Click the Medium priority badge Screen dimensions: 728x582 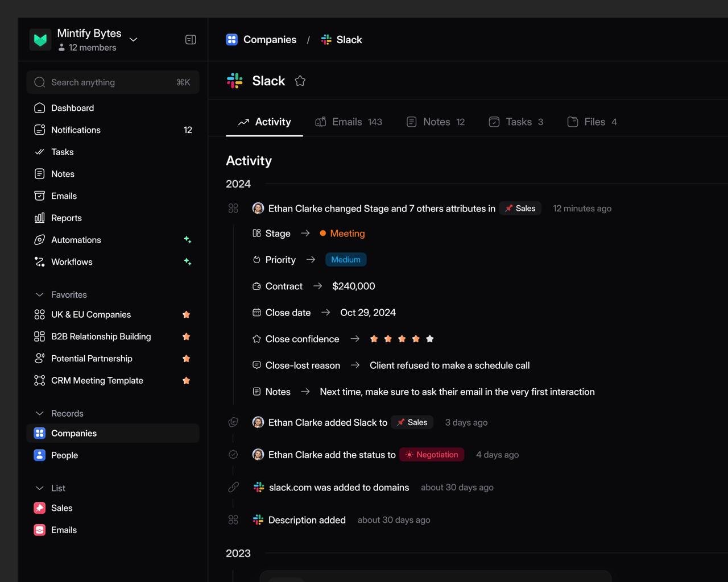tap(346, 260)
